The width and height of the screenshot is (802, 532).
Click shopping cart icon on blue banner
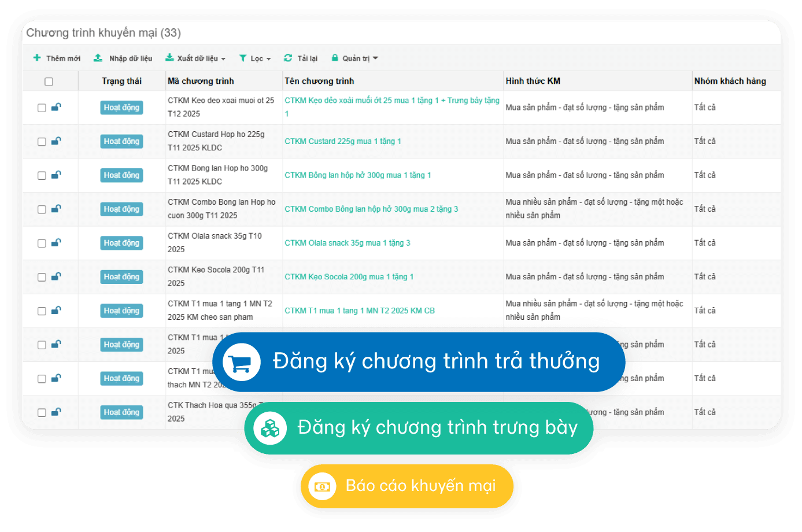coord(241,362)
